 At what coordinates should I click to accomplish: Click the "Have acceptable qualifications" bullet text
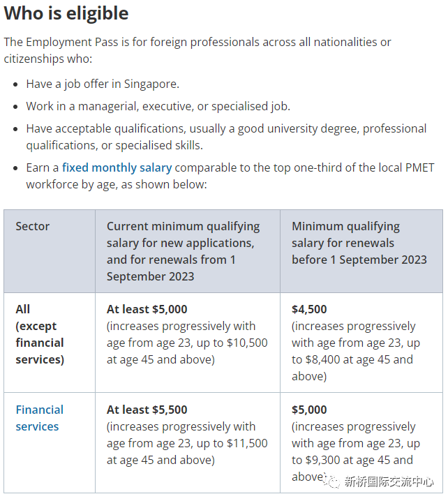pos(226,137)
